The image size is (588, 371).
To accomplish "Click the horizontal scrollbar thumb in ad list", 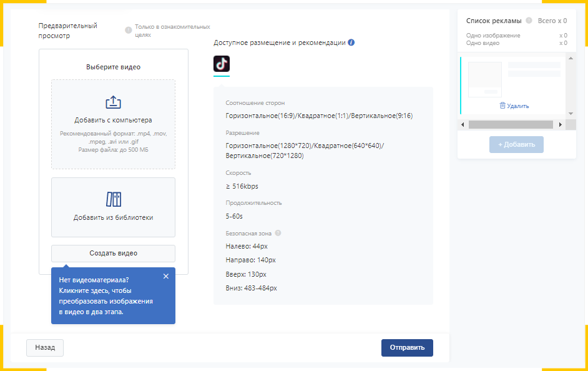I will pos(511,124).
